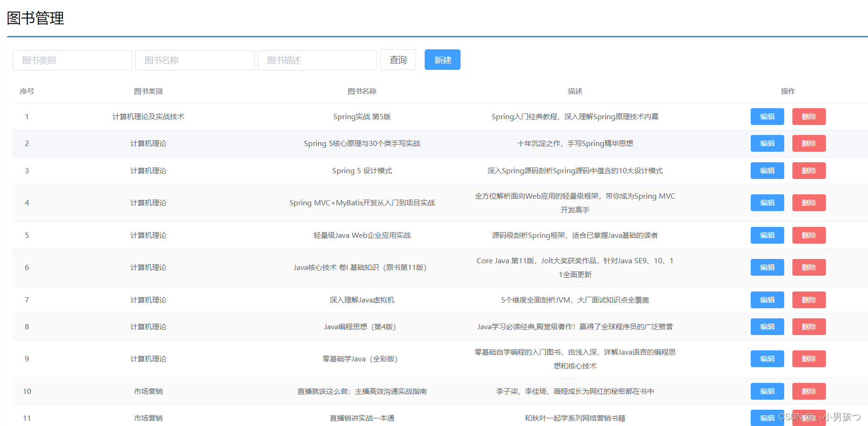Click the 描述 column header

click(575, 91)
